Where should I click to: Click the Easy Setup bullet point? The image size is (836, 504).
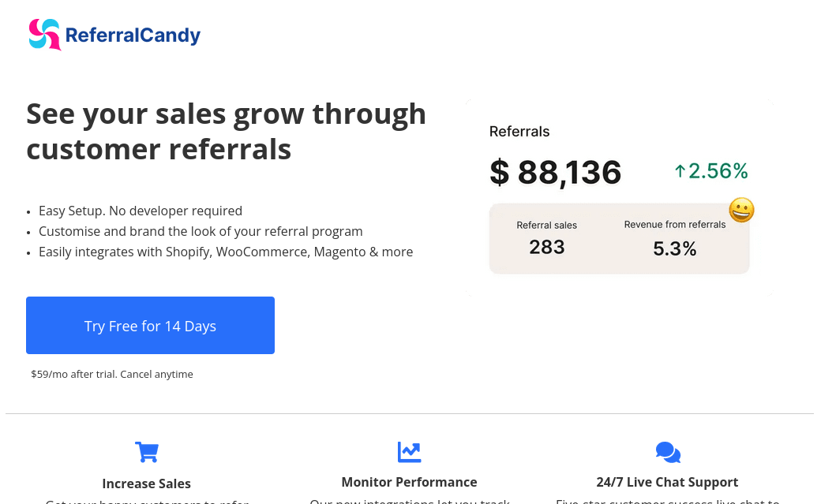click(x=141, y=211)
